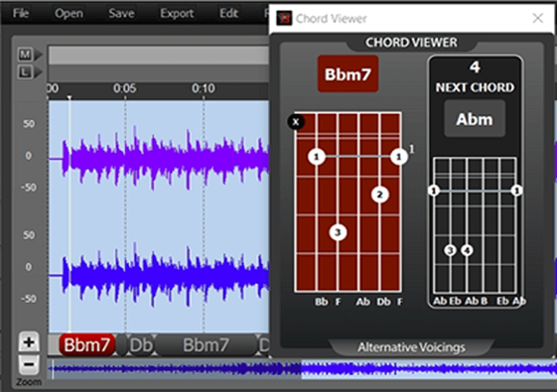This screenshot has width=557, height=392.
Task: Click finger 2 dot on Bbm7 diagram
Action: tap(379, 195)
